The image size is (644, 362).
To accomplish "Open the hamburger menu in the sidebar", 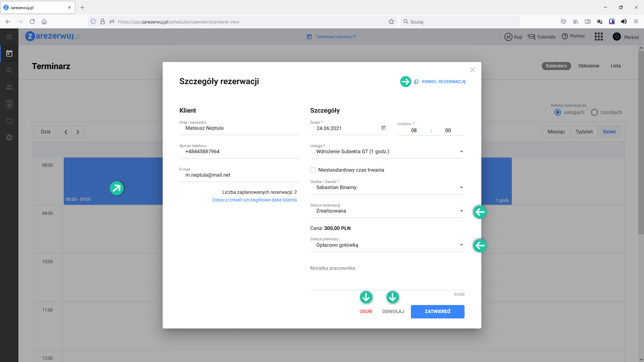I will (9, 37).
